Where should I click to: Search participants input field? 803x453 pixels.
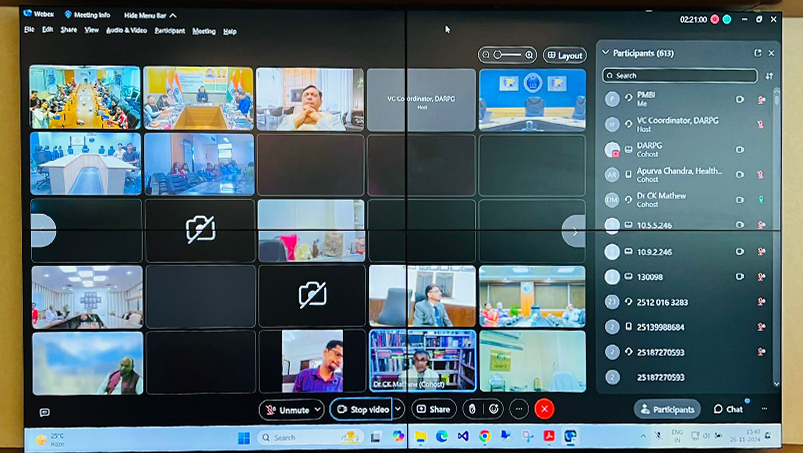click(x=680, y=75)
